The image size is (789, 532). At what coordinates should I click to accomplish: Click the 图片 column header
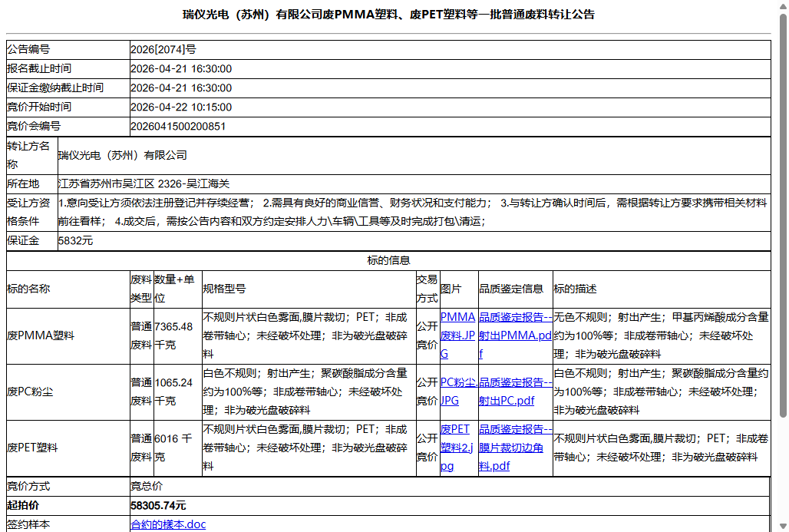[x=451, y=289]
